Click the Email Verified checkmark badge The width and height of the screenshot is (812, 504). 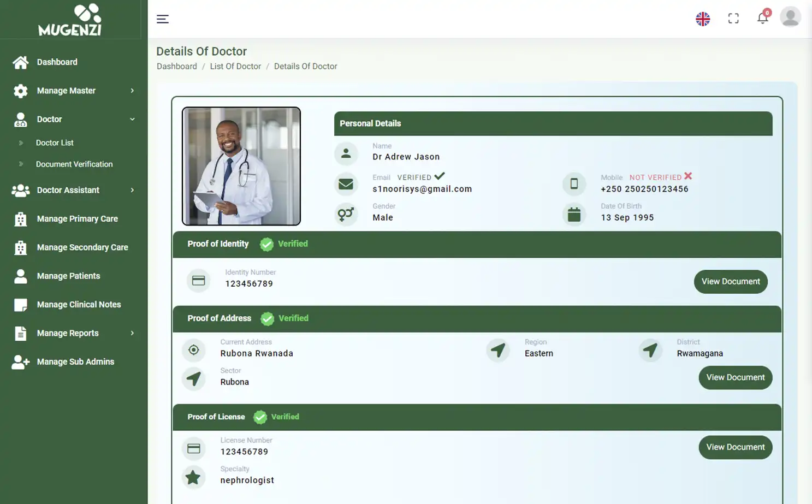click(x=440, y=176)
